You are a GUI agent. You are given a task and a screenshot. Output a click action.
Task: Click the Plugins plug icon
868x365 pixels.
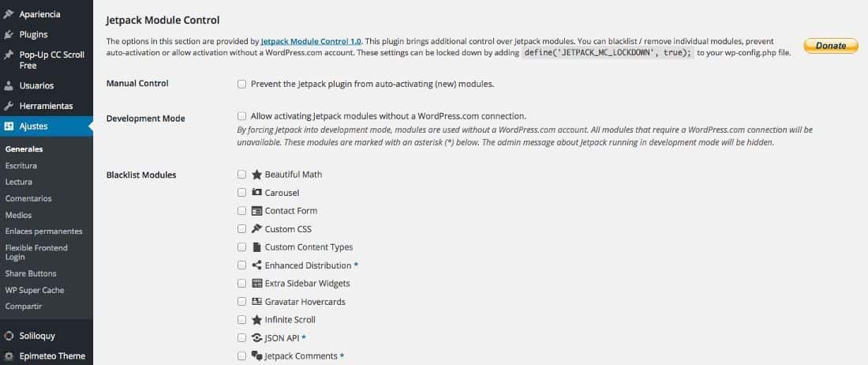(x=9, y=34)
